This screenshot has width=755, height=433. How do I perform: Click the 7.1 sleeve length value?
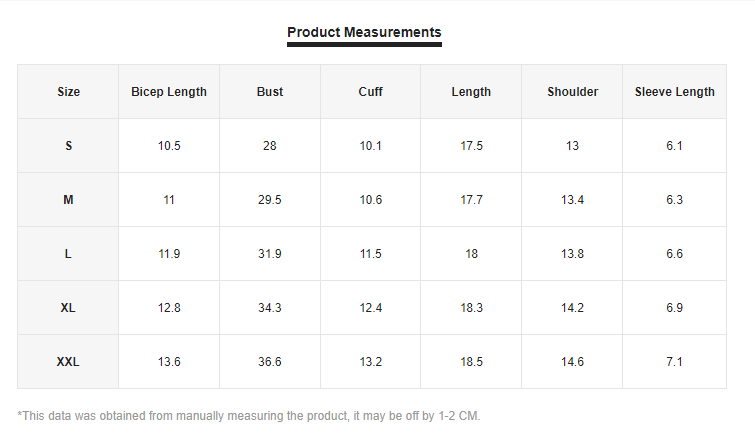[x=674, y=362]
